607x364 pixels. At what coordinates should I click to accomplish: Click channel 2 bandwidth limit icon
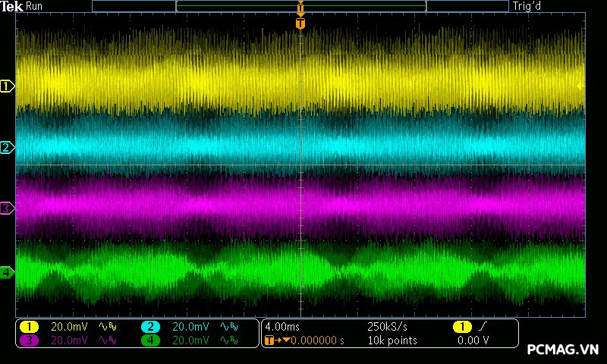click(228, 327)
